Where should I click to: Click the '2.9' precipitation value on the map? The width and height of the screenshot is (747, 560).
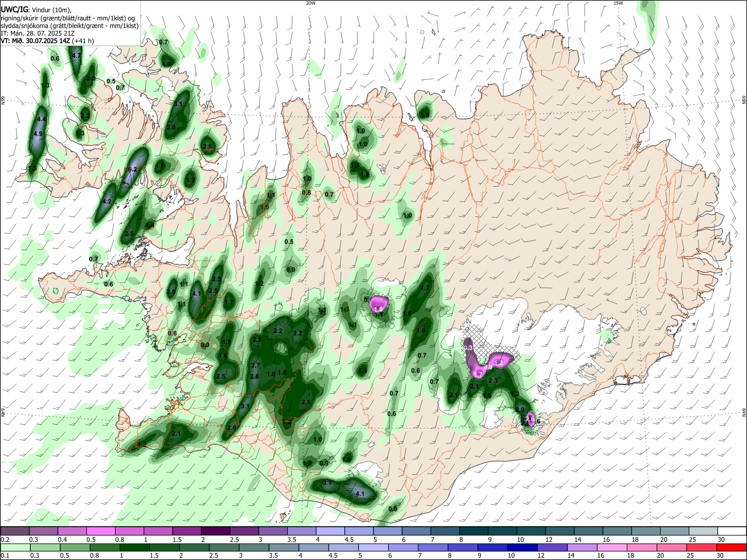tap(520, 409)
